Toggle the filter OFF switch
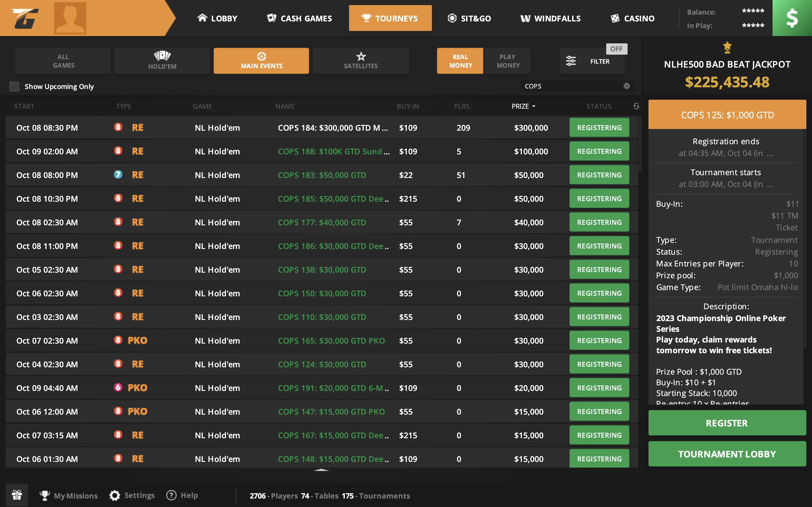This screenshot has width=812, height=507. tap(616, 49)
